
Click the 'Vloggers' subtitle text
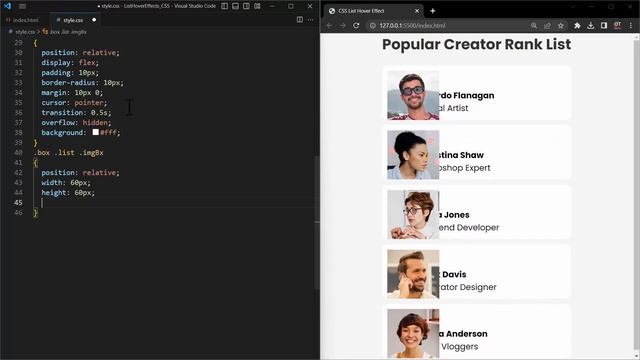click(460, 347)
